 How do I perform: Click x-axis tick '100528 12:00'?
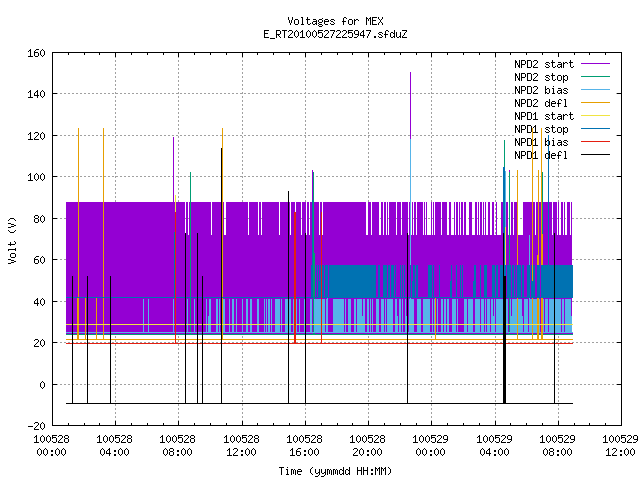tap(242, 446)
